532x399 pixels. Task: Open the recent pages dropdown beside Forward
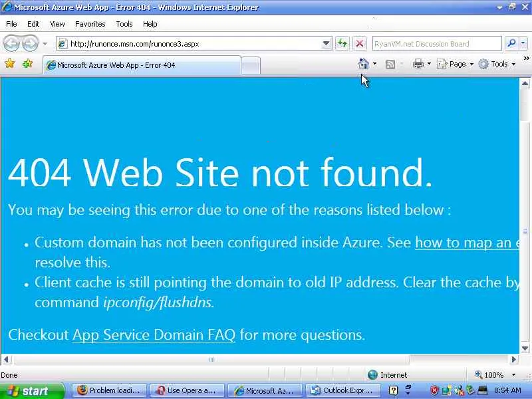(45, 44)
